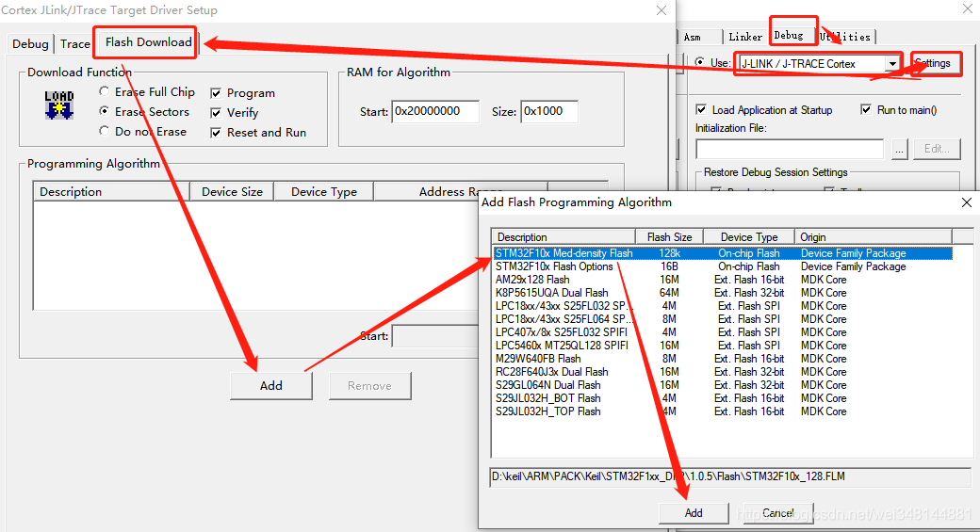This screenshot has width=980, height=532.
Task: Select M29W640FB Flash row
Action: [x=723, y=359]
